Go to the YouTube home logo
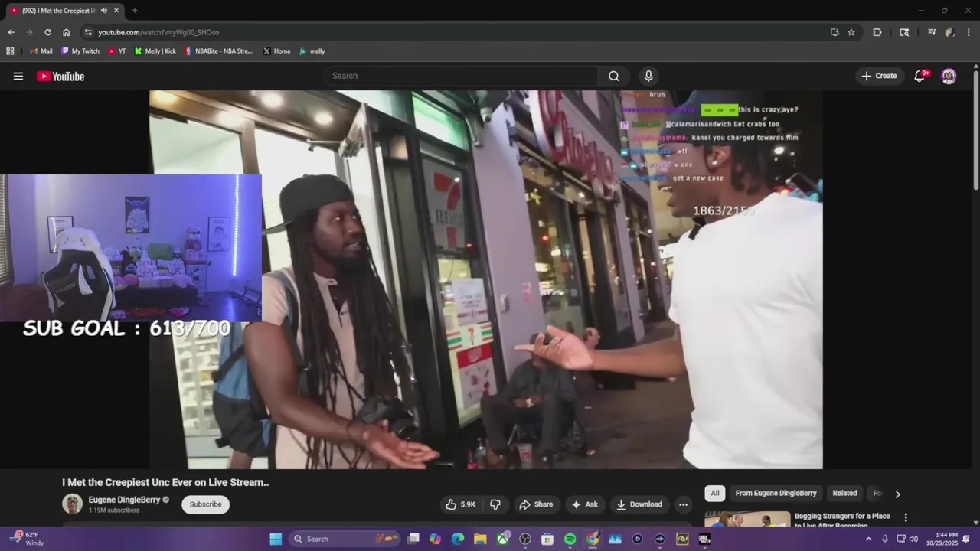The width and height of the screenshot is (980, 551). pos(60,76)
